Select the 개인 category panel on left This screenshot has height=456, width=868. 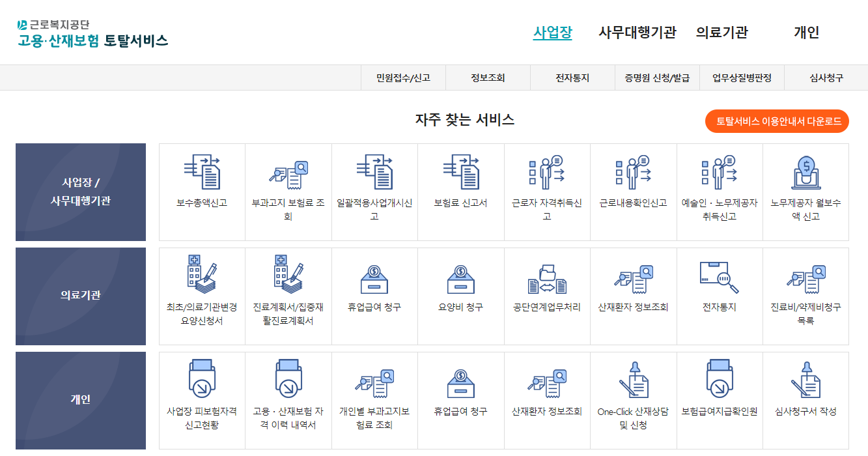(81, 401)
